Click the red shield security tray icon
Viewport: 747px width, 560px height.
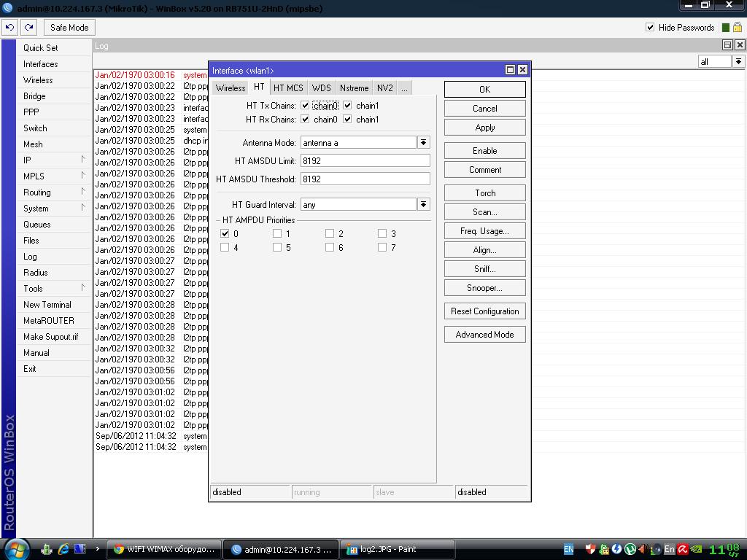click(591, 549)
